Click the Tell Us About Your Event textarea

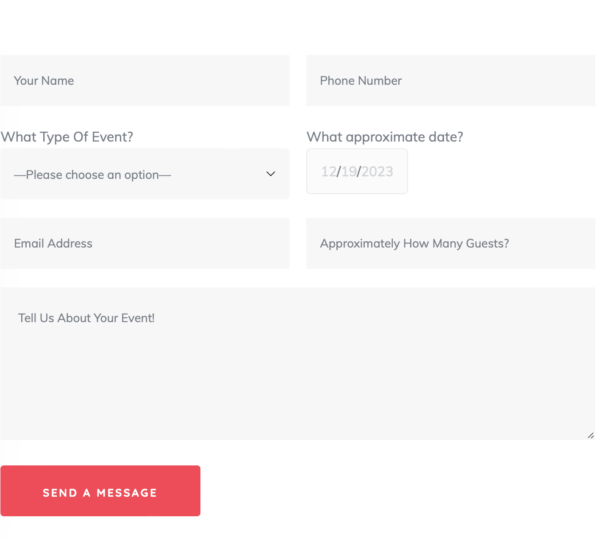point(298,364)
